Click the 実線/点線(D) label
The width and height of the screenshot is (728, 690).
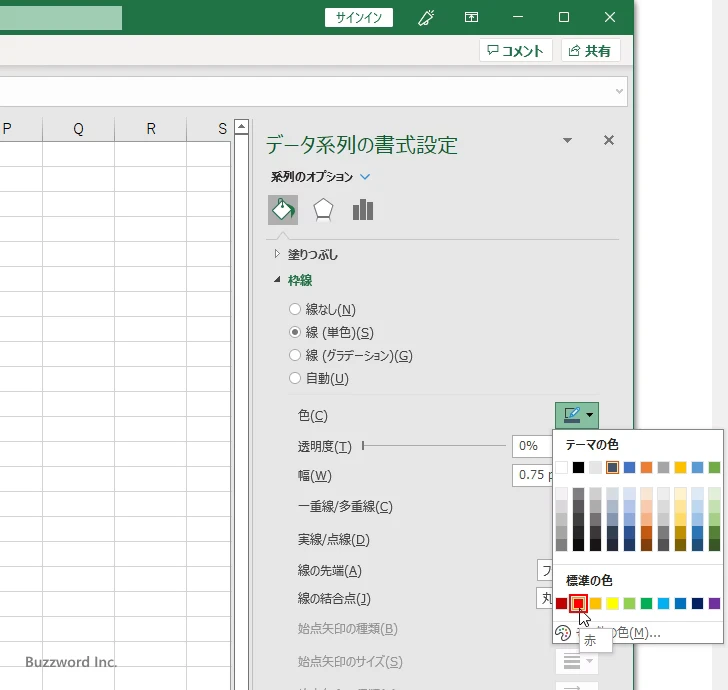click(333, 539)
